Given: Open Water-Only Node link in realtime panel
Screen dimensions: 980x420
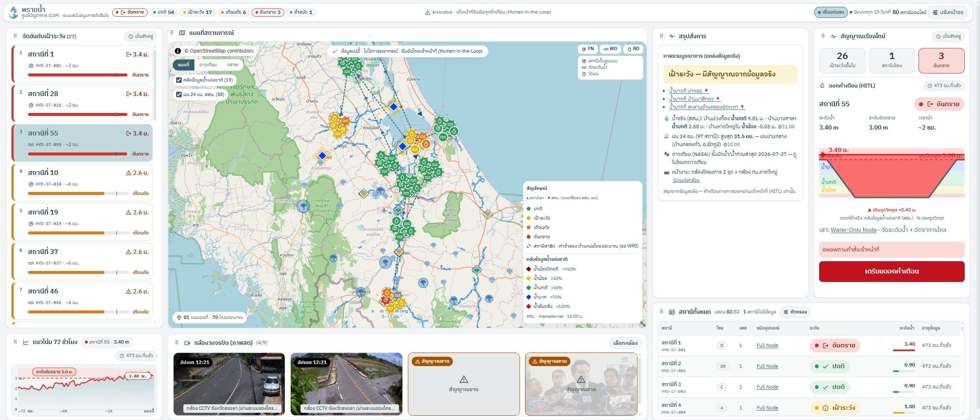Looking at the screenshot, I should click(x=854, y=230).
